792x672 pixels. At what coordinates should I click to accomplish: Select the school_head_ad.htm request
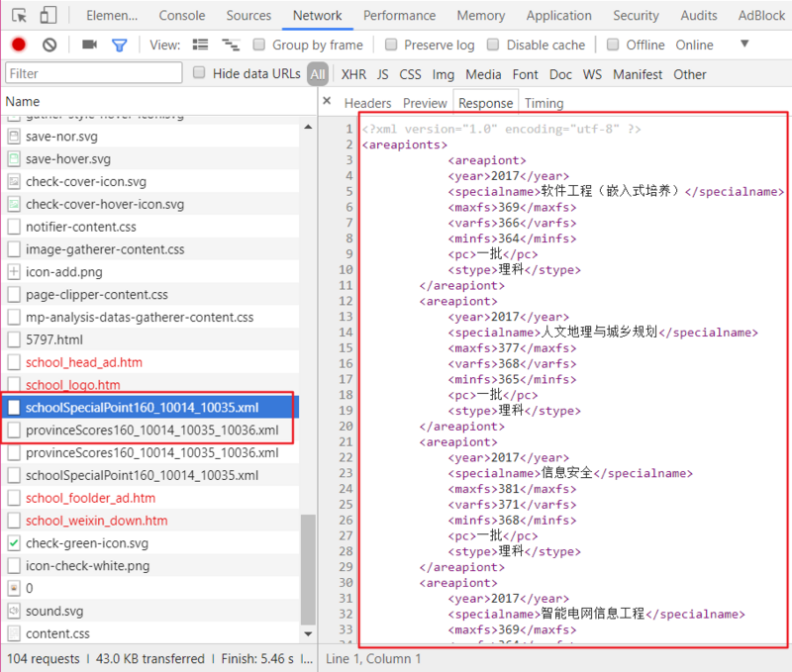coord(150,362)
